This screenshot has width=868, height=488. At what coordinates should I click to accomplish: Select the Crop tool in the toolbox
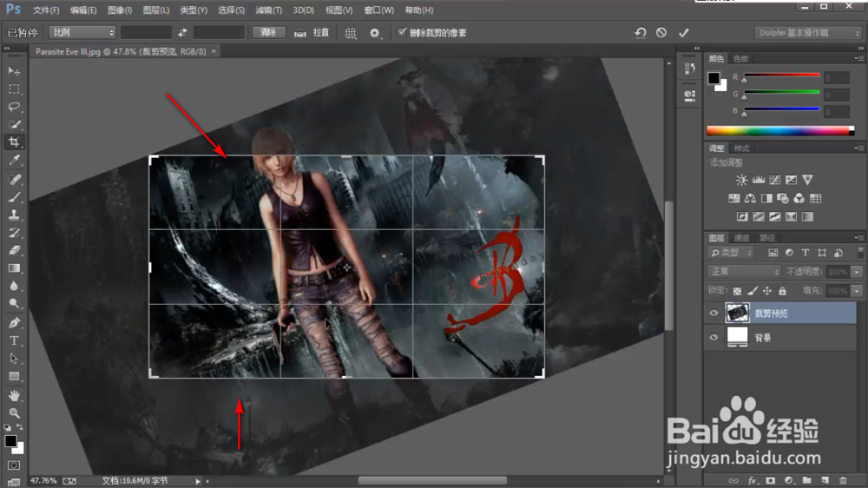click(x=14, y=142)
